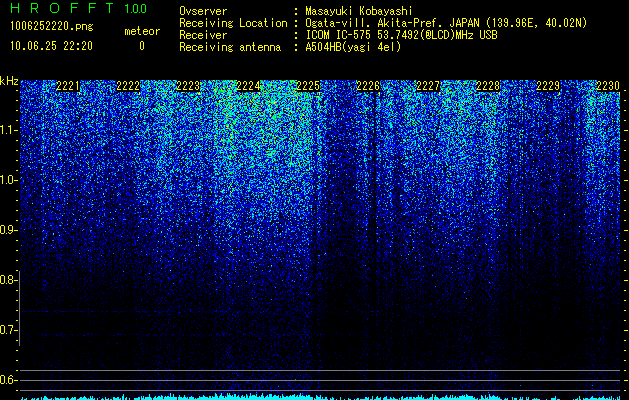Click the 0.6 frequency axis label
The width and height of the screenshot is (629, 400).
click(x=8, y=380)
